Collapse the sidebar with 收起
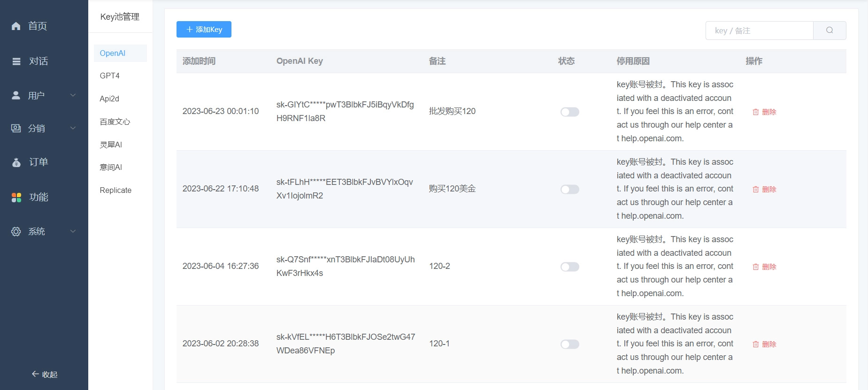 click(x=44, y=375)
